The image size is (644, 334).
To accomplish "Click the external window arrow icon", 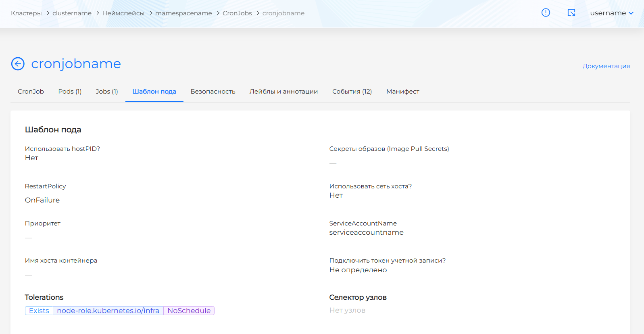I will point(571,13).
